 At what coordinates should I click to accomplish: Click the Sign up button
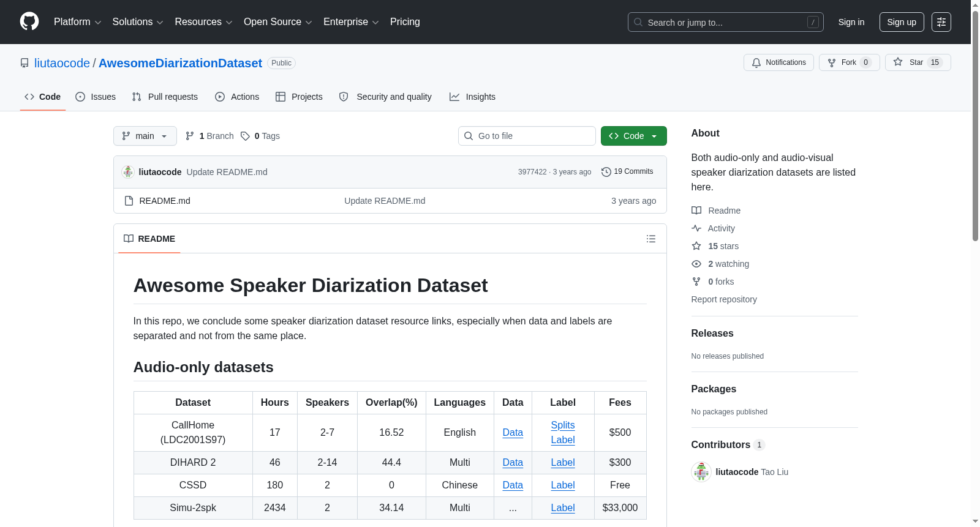tap(902, 22)
